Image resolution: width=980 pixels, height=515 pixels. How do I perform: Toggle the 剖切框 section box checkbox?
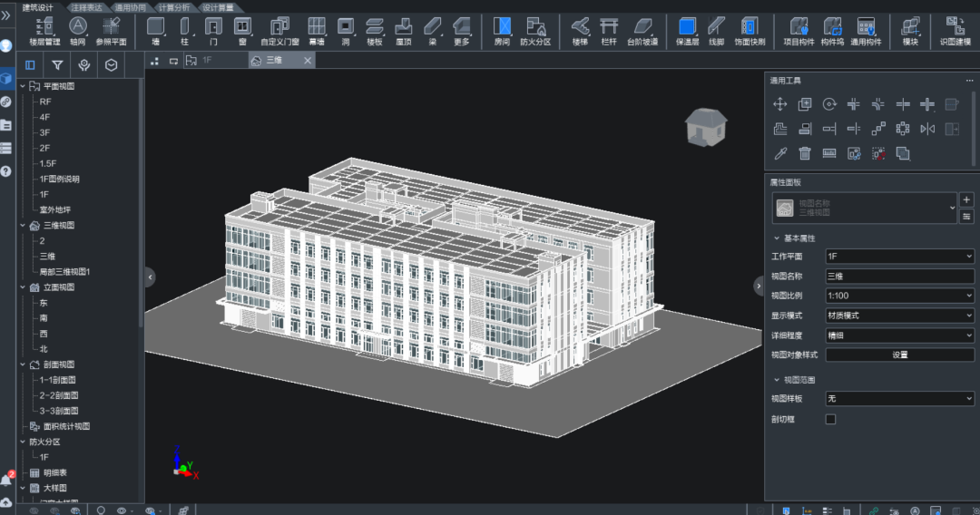pos(830,419)
